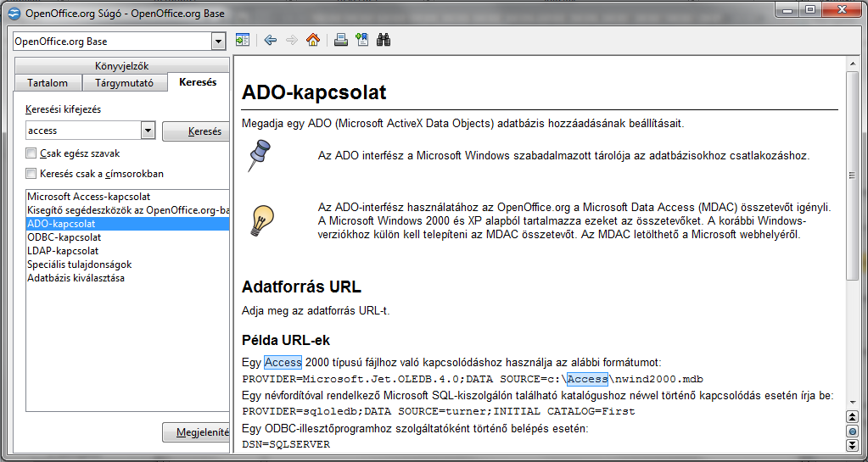Expand the search term history dropdown
Image resolution: width=868 pixels, height=462 pixels.
click(148, 131)
